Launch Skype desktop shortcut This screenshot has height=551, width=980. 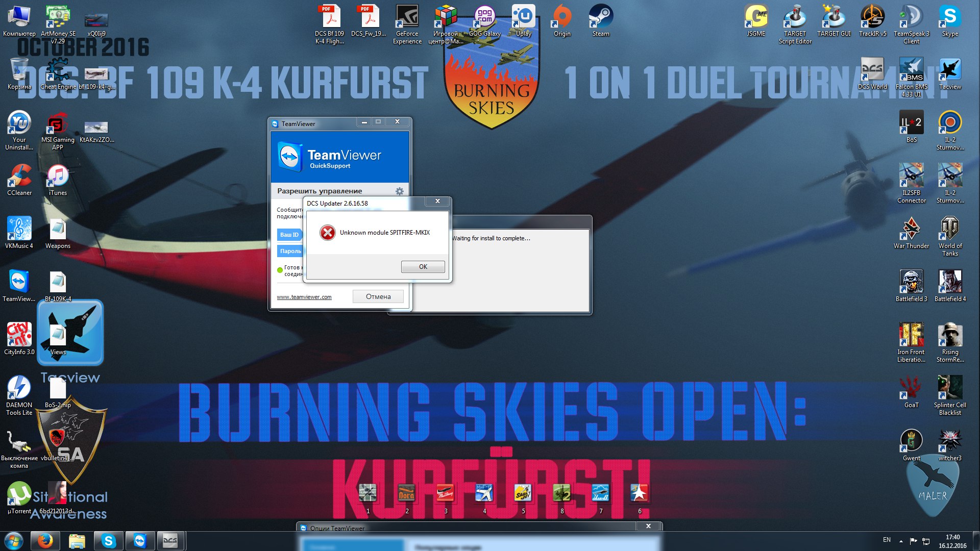pyautogui.click(x=950, y=21)
